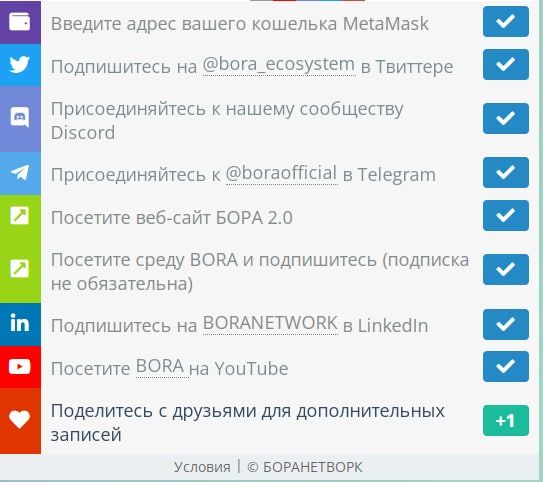Toggle the checkmark for the MetaMask wallet entry
This screenshot has height=482, width=543.
pyautogui.click(x=506, y=21)
